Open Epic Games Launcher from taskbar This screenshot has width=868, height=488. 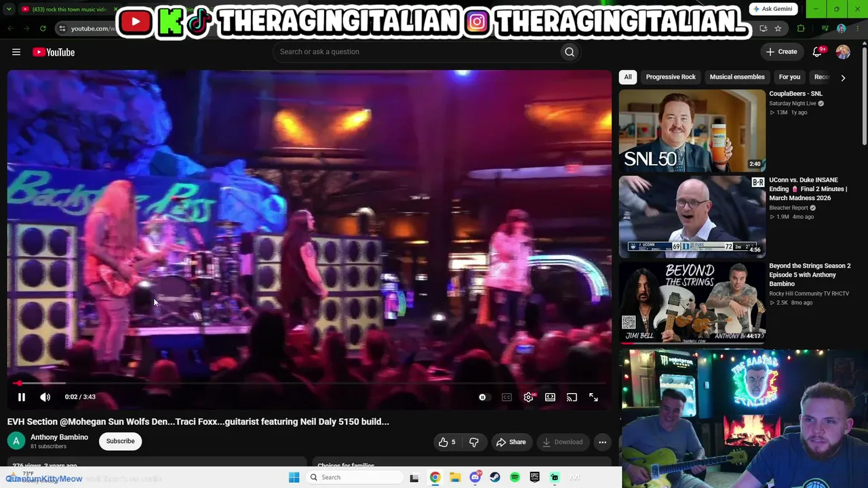pyautogui.click(x=535, y=477)
